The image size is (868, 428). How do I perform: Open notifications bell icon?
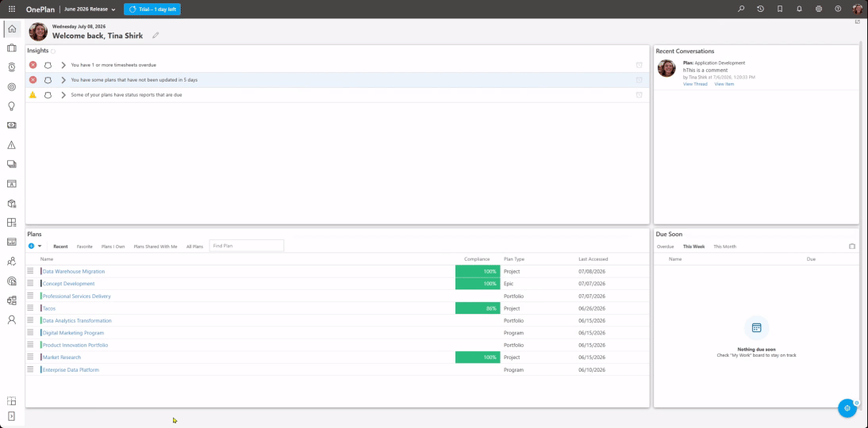799,9
